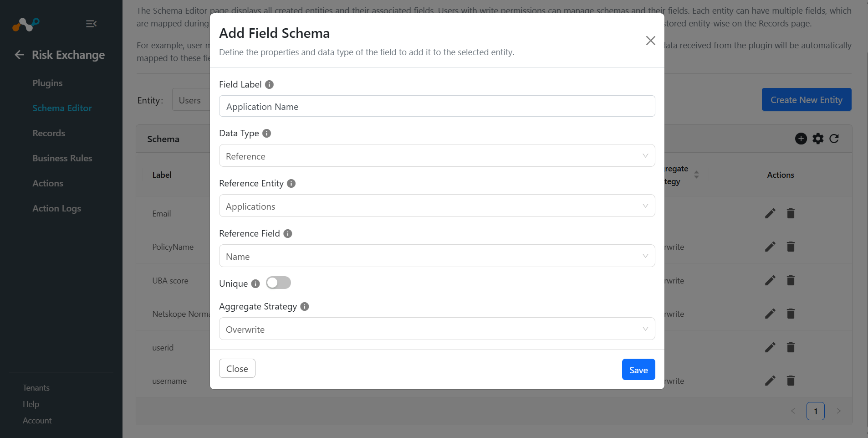Click the info icon next to Field Label

(269, 84)
